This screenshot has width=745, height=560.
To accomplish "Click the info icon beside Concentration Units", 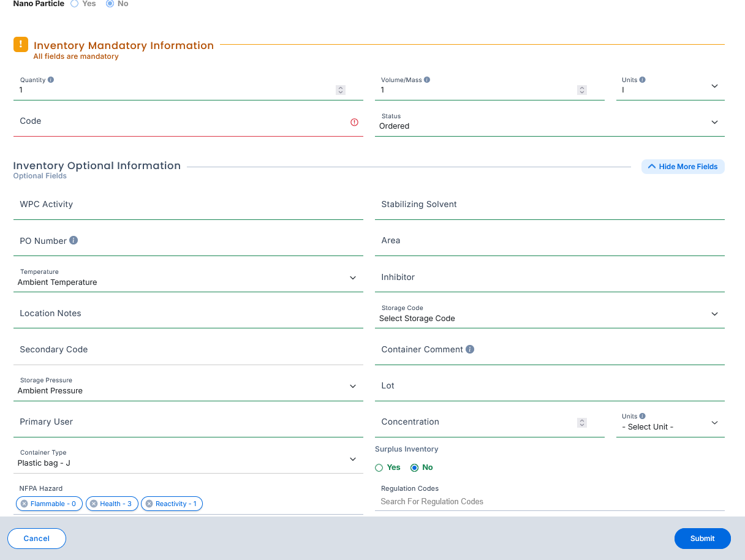I will (643, 416).
